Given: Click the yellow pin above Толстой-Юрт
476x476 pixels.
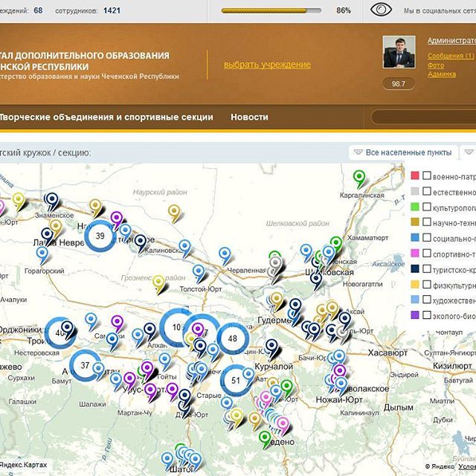Looking at the screenshot, I should (x=158, y=282).
